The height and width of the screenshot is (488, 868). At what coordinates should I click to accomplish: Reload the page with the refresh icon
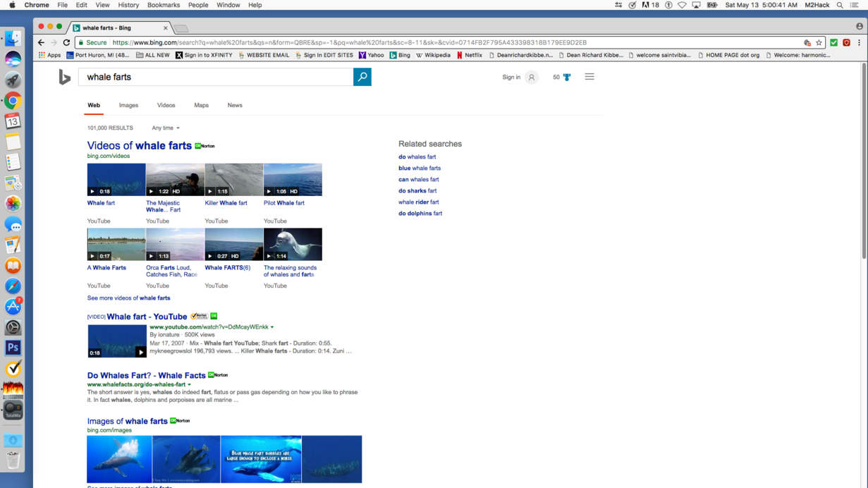pos(66,42)
